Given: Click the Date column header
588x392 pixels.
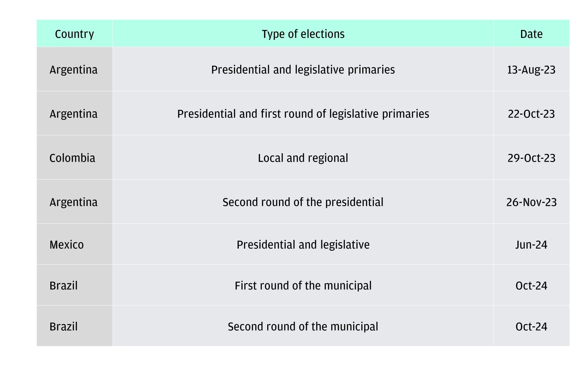Looking at the screenshot, I should tap(531, 33).
